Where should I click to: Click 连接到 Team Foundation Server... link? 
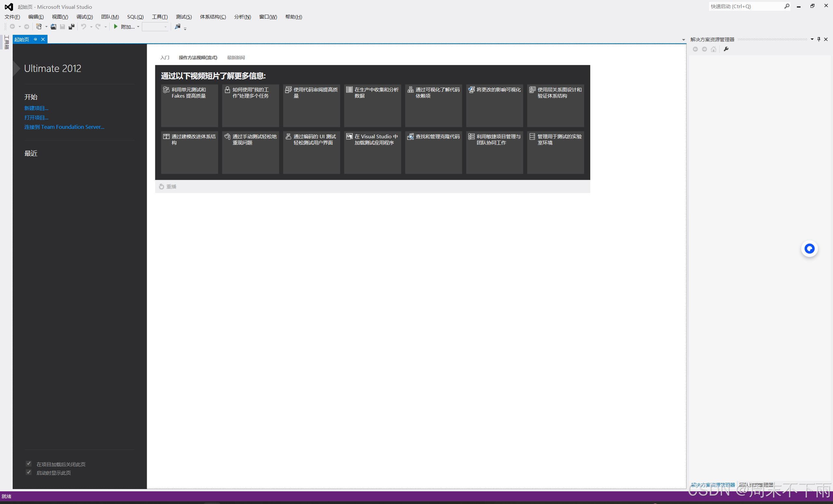pyautogui.click(x=64, y=127)
